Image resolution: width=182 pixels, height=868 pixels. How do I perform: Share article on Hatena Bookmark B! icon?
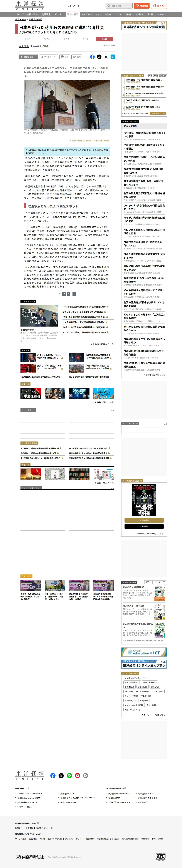click(113, 57)
